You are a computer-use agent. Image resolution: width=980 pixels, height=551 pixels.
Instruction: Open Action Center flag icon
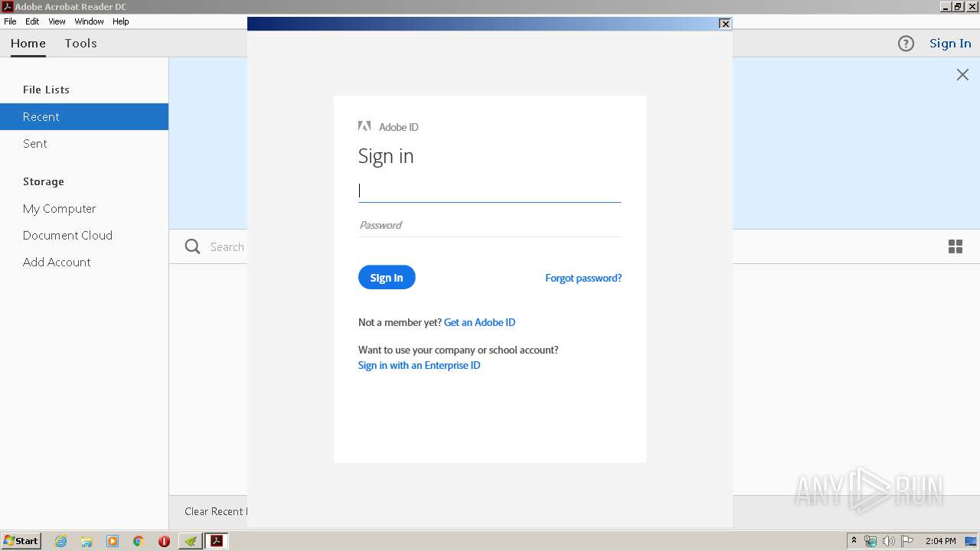click(907, 541)
